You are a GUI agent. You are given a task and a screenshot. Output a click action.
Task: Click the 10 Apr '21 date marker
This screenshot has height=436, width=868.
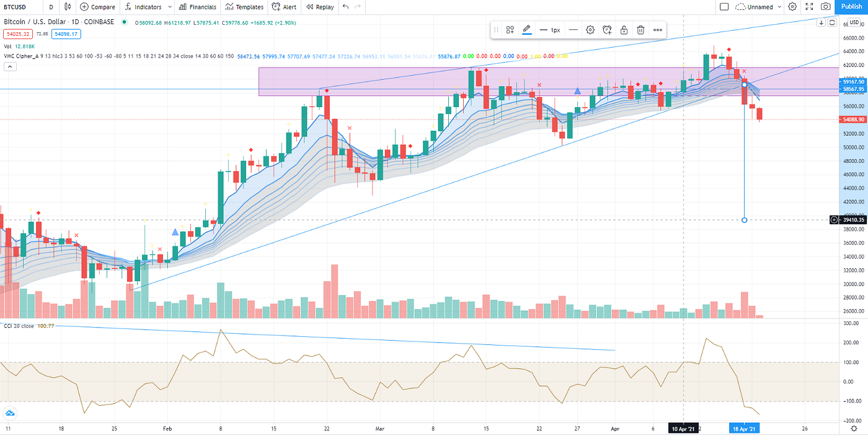(683, 429)
